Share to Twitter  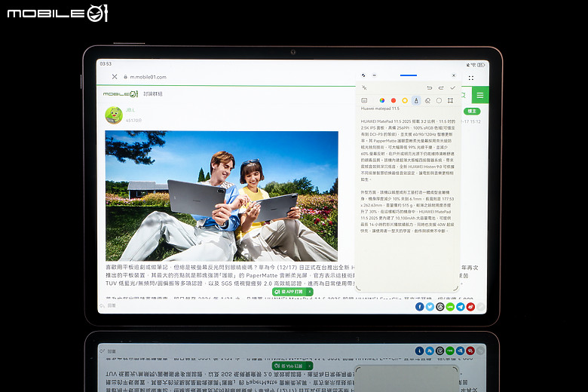pyautogui.click(x=430, y=307)
